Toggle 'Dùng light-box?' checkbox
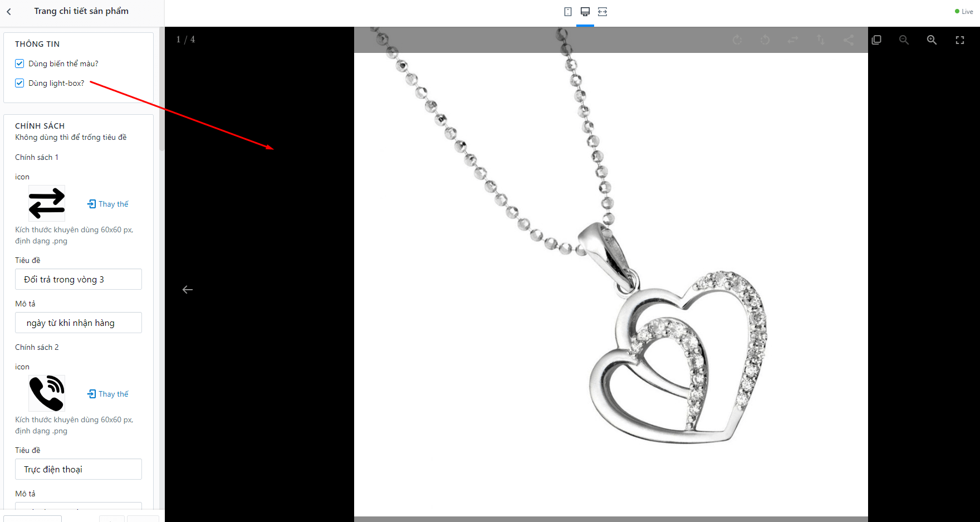Image resolution: width=980 pixels, height=522 pixels. coord(19,83)
